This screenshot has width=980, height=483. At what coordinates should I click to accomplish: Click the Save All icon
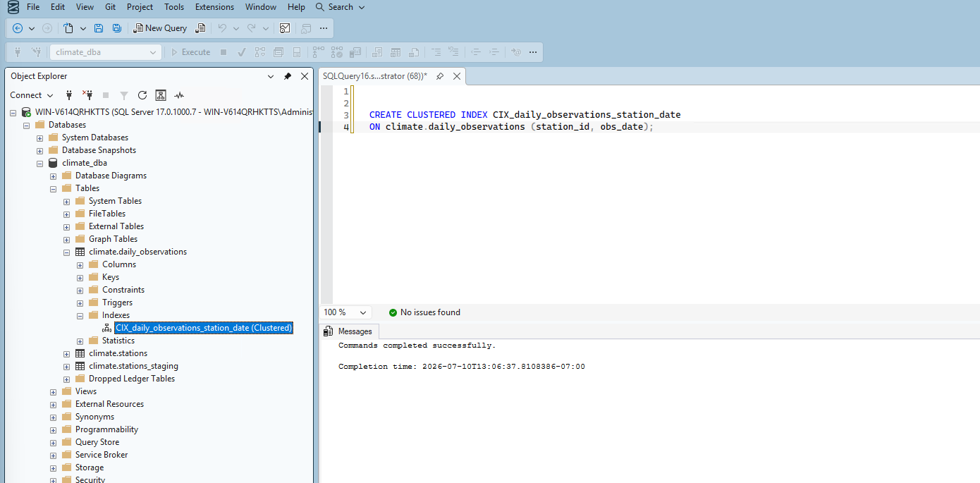point(117,28)
